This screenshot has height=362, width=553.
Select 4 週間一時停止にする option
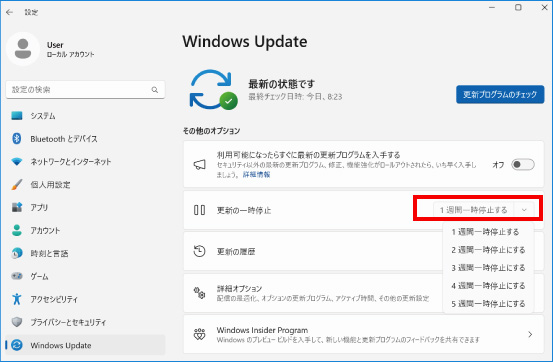[x=488, y=286]
